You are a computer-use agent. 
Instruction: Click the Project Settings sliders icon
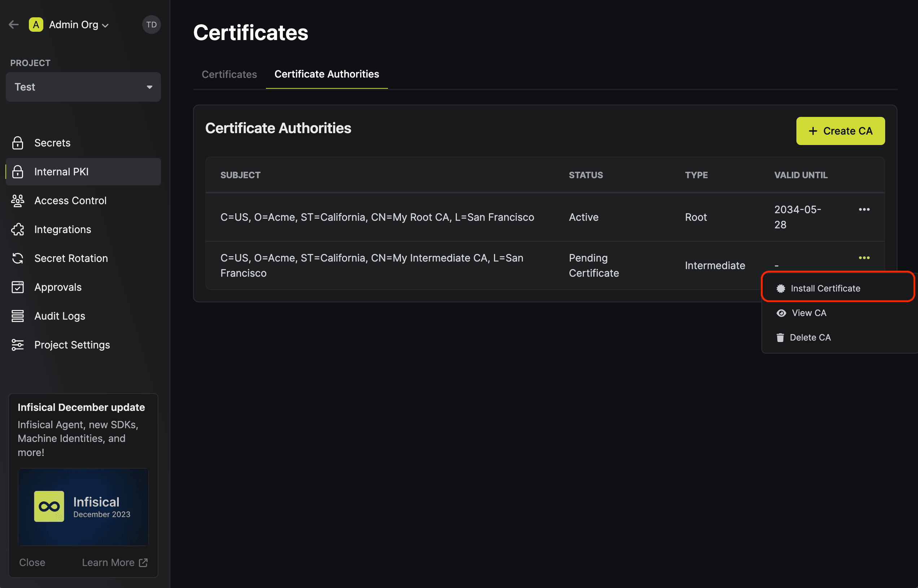point(18,345)
